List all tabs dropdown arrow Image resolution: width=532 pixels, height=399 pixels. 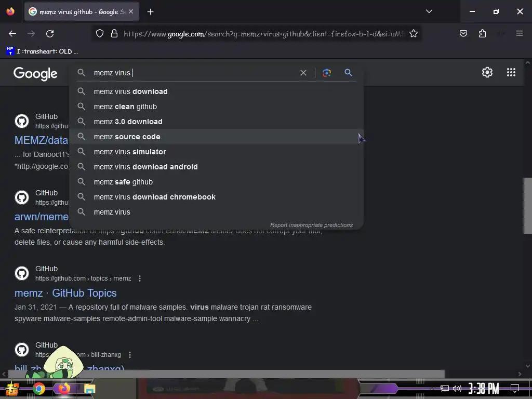tap(429, 11)
